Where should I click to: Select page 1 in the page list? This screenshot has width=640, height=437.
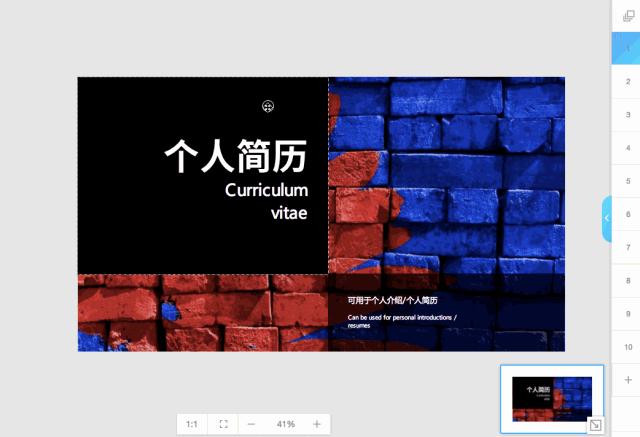coord(626,49)
